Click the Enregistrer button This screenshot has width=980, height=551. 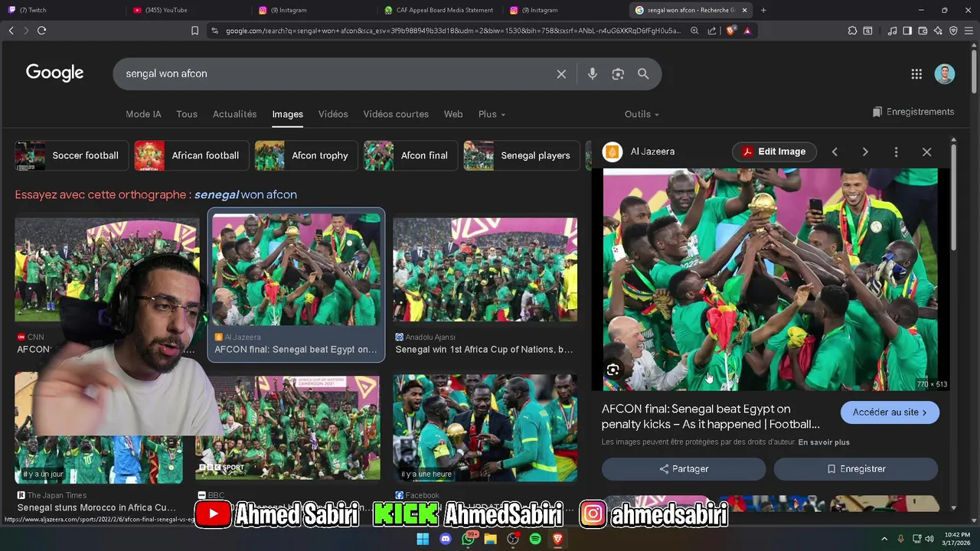[x=856, y=469]
